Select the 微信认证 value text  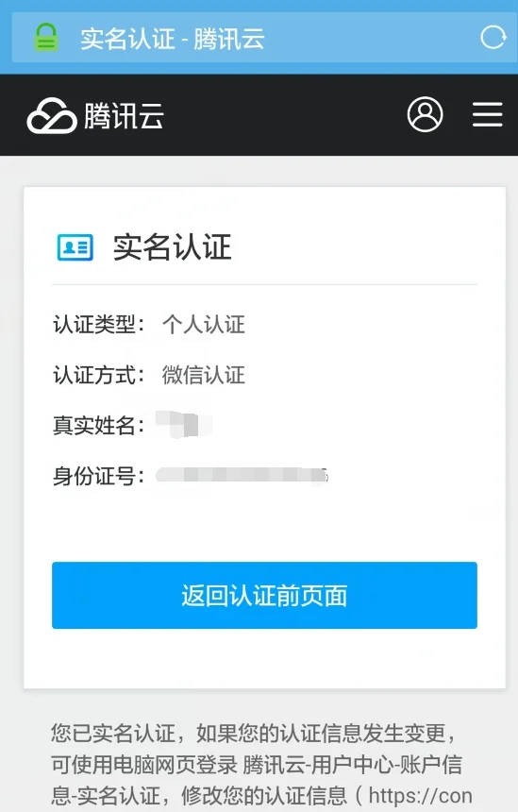pos(204,375)
